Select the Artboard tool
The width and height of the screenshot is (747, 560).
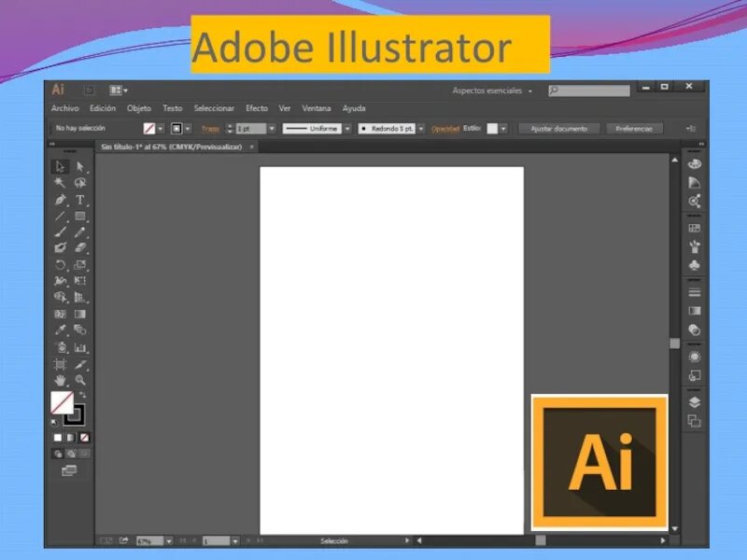tap(60, 365)
